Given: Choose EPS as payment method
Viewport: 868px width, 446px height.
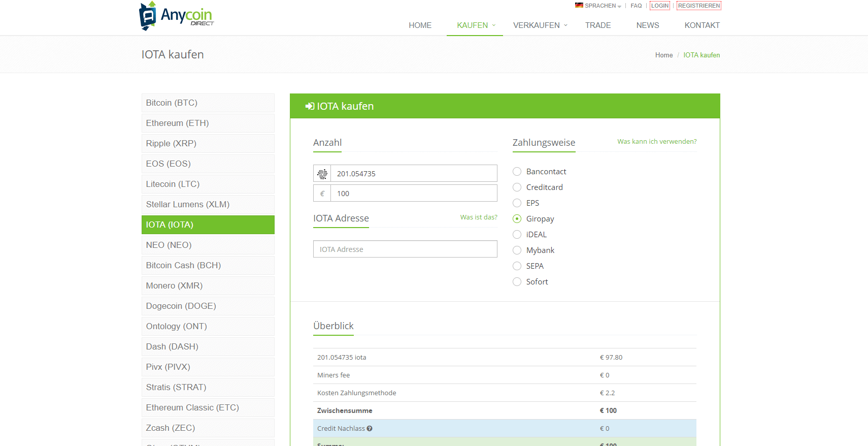Looking at the screenshot, I should (517, 203).
